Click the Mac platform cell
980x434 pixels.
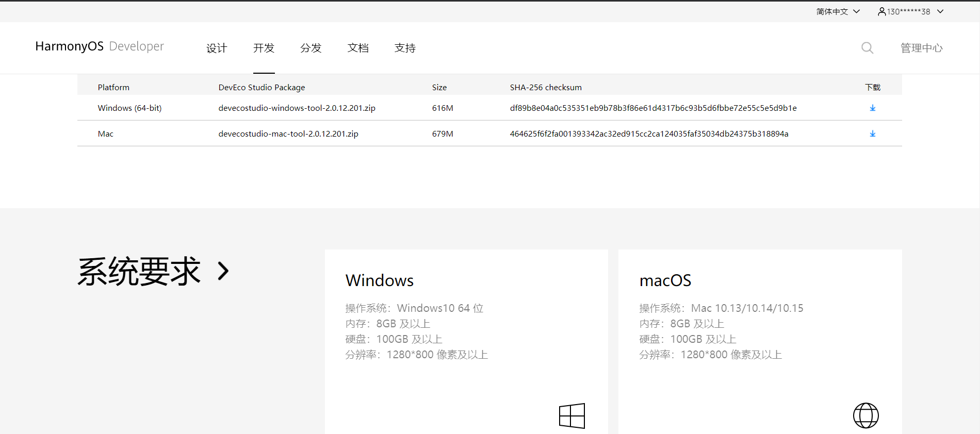105,133
